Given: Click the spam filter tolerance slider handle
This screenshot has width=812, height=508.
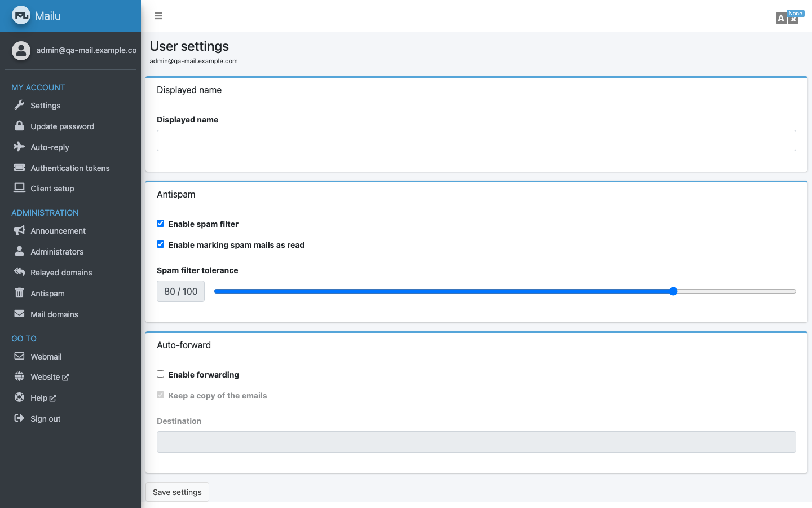Looking at the screenshot, I should (673, 291).
